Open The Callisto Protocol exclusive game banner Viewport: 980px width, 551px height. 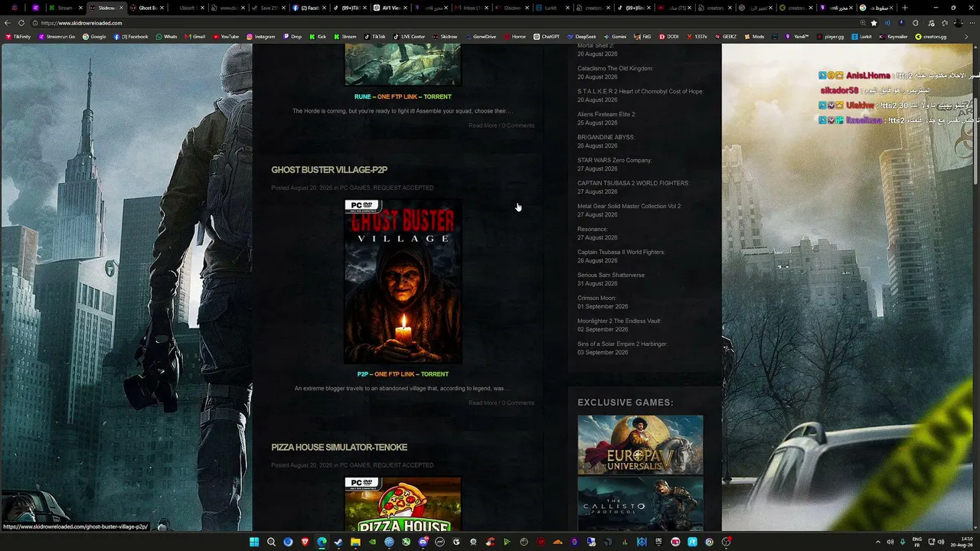pyautogui.click(x=640, y=504)
